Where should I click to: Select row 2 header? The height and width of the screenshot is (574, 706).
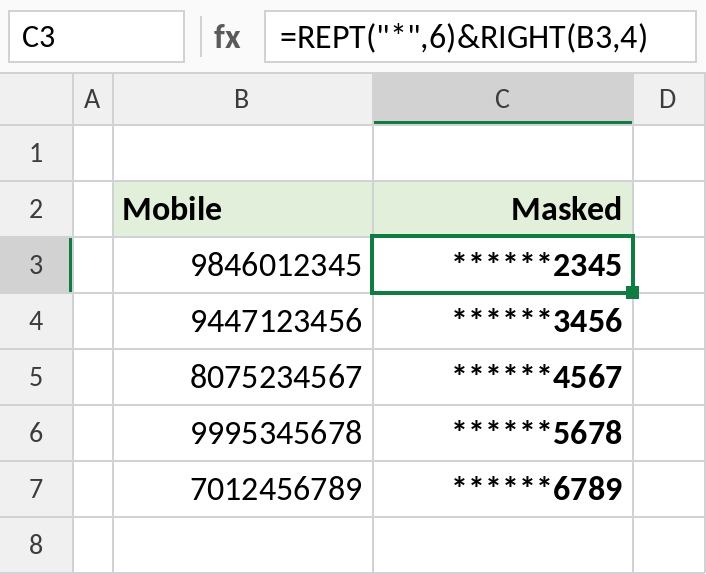[36, 209]
